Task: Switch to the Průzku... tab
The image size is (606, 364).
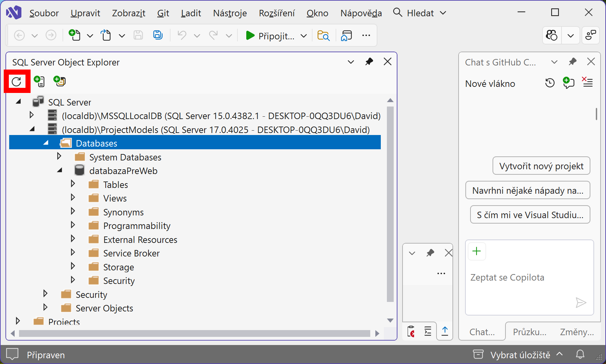Action: point(530,332)
